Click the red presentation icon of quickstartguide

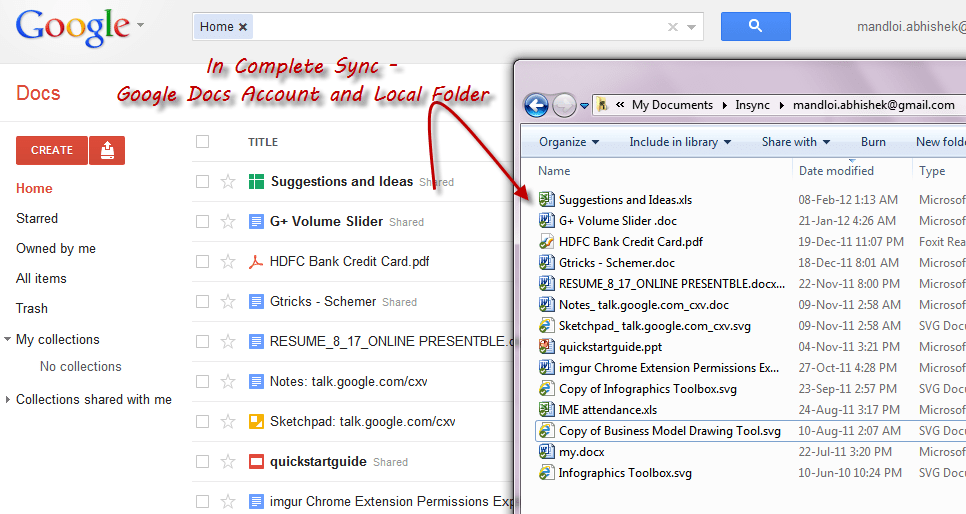point(256,462)
